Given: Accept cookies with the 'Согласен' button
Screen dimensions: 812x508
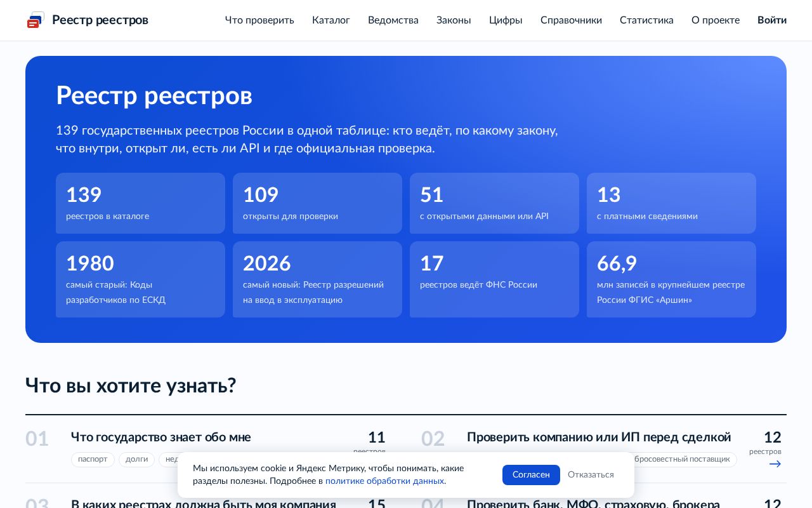Looking at the screenshot, I should pyautogui.click(x=531, y=475).
